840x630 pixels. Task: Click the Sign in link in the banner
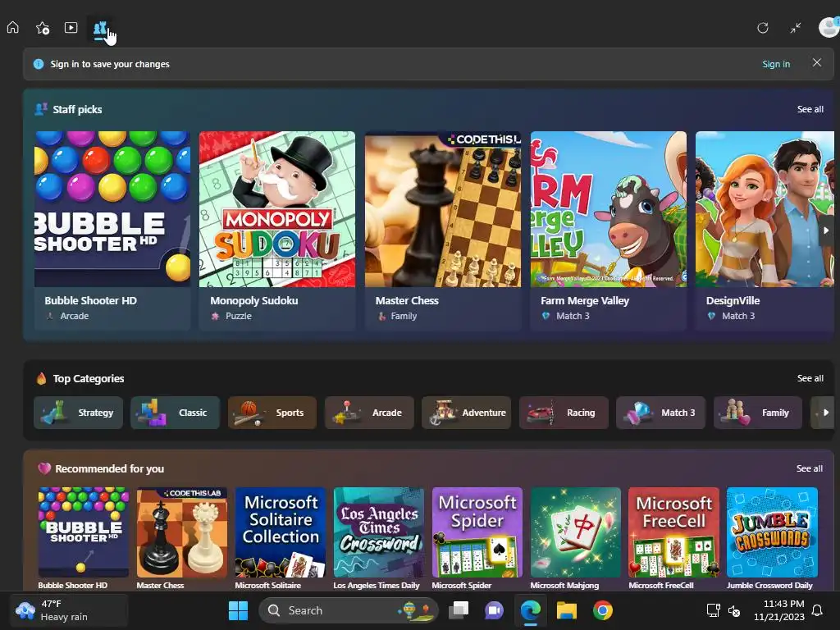click(776, 64)
